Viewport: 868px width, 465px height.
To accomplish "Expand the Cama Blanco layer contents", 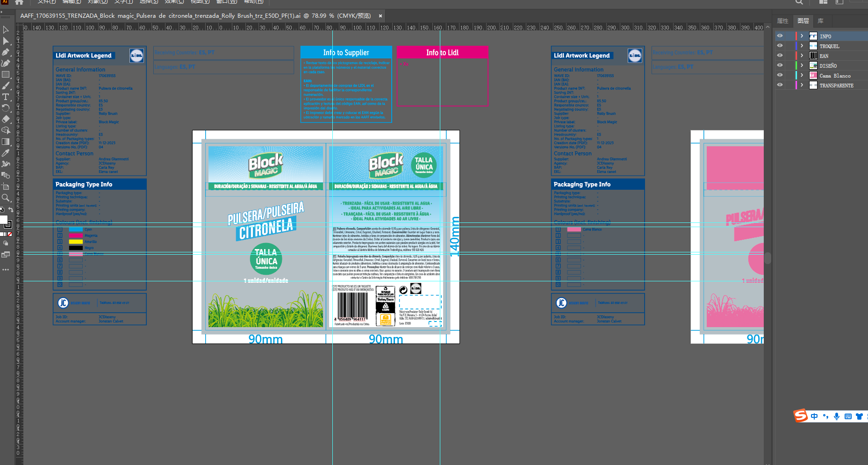I will coord(802,75).
